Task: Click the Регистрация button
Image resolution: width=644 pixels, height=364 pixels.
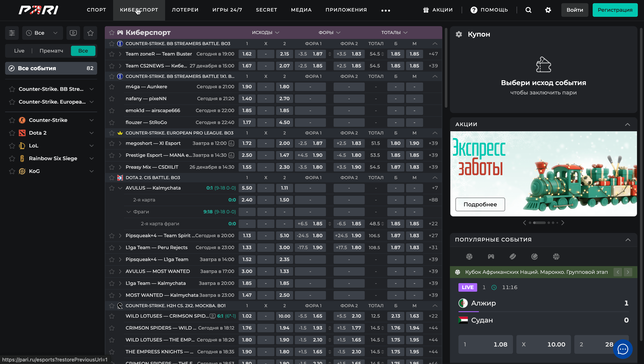Action: 615,10
